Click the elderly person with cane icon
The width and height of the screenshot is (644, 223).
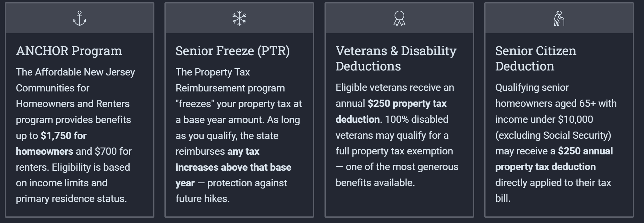pos(559,18)
